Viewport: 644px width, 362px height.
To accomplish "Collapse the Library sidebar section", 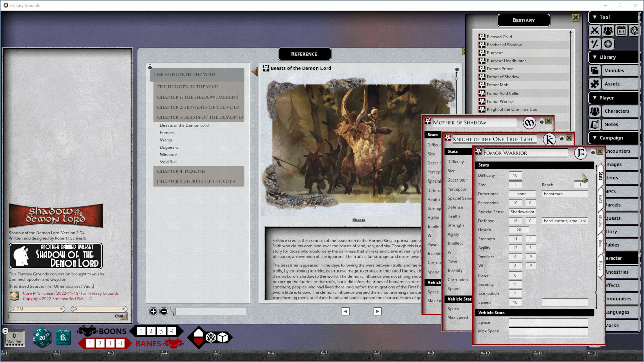I will [x=595, y=57].
